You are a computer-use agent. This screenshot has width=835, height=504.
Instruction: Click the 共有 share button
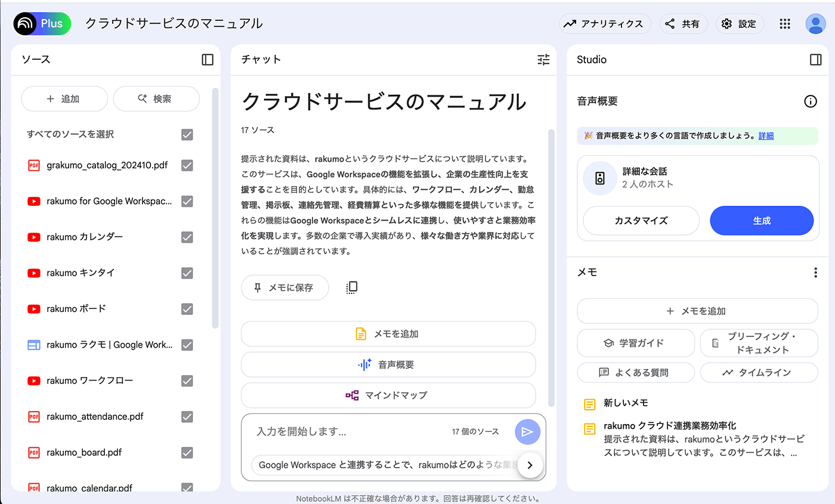(x=683, y=24)
